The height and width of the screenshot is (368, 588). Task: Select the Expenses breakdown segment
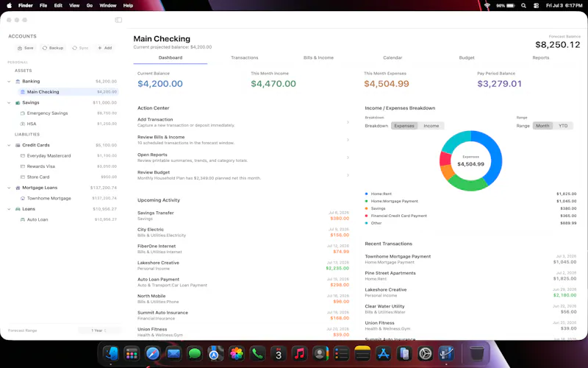[404, 126]
